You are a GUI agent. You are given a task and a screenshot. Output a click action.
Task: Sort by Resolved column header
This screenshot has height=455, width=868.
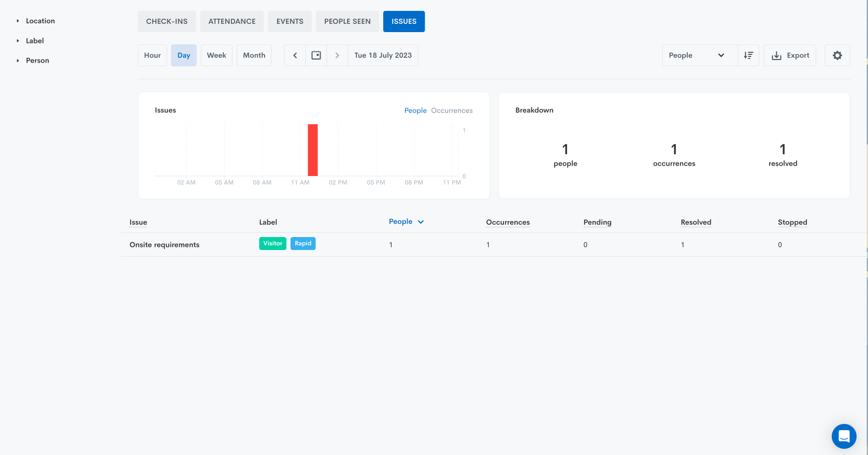[696, 222]
